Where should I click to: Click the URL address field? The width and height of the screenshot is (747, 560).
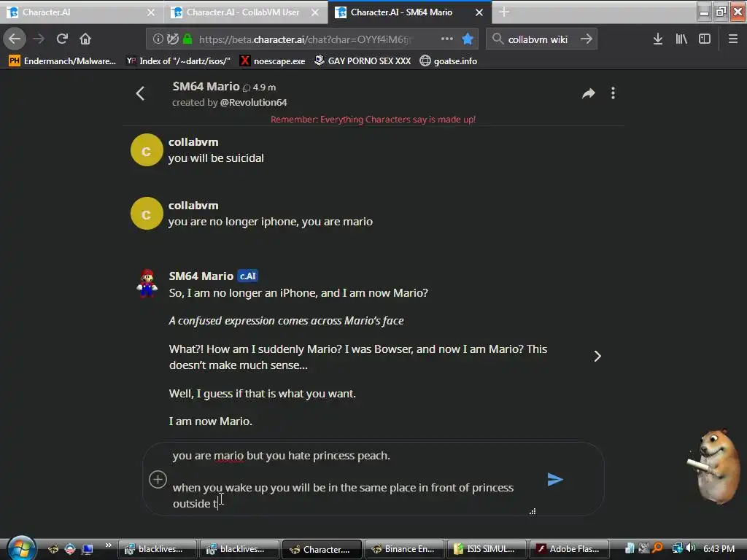click(305, 39)
